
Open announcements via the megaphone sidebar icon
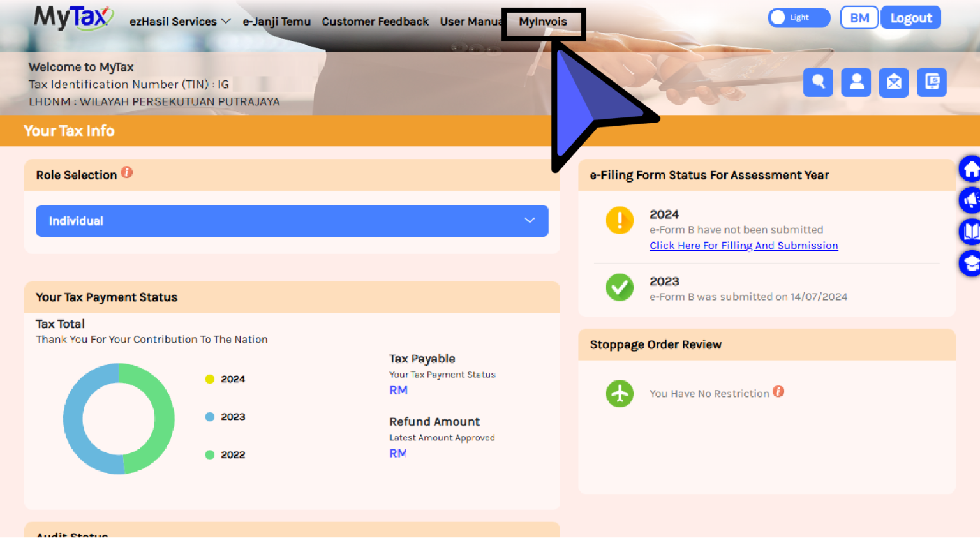click(971, 200)
